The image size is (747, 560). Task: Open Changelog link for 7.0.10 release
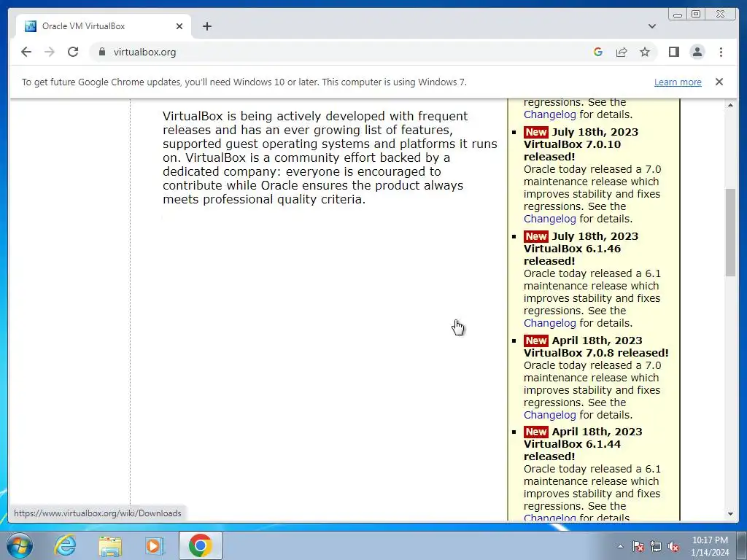click(550, 219)
